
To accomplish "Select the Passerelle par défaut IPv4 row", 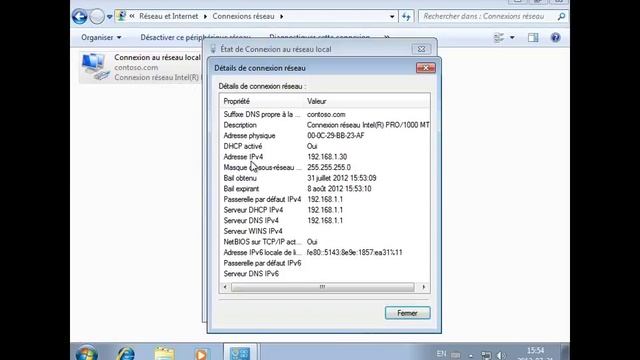I will click(x=324, y=199).
